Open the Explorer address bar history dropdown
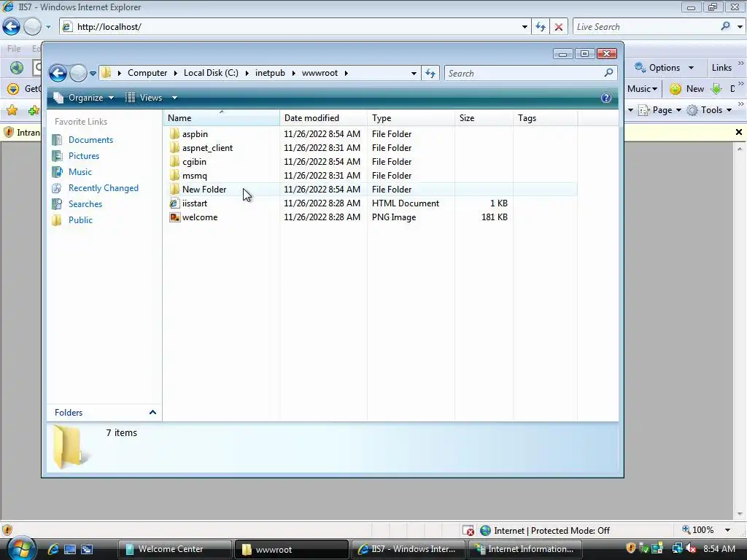This screenshot has width=747, height=560. point(414,74)
